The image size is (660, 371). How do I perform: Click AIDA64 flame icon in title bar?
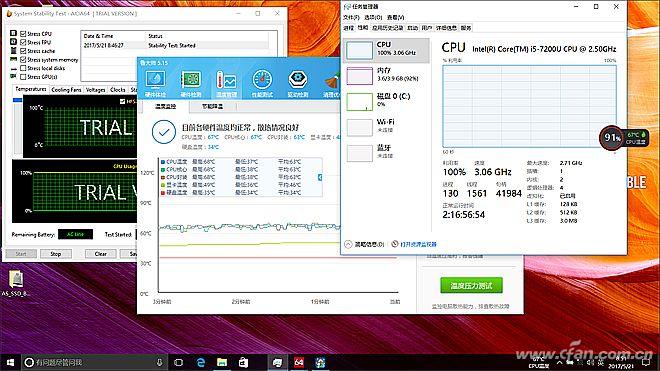(9, 13)
